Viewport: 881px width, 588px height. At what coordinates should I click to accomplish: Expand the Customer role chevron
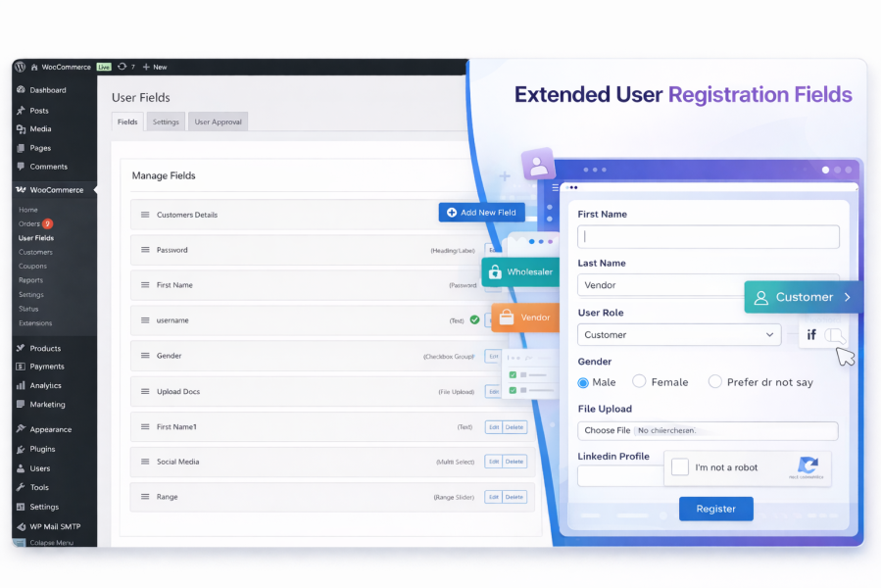tap(848, 297)
